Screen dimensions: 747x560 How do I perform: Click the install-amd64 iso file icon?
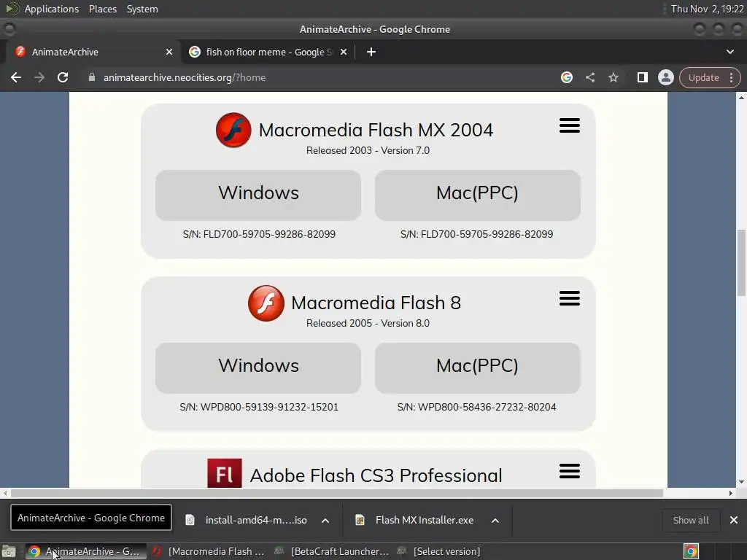pyautogui.click(x=190, y=520)
